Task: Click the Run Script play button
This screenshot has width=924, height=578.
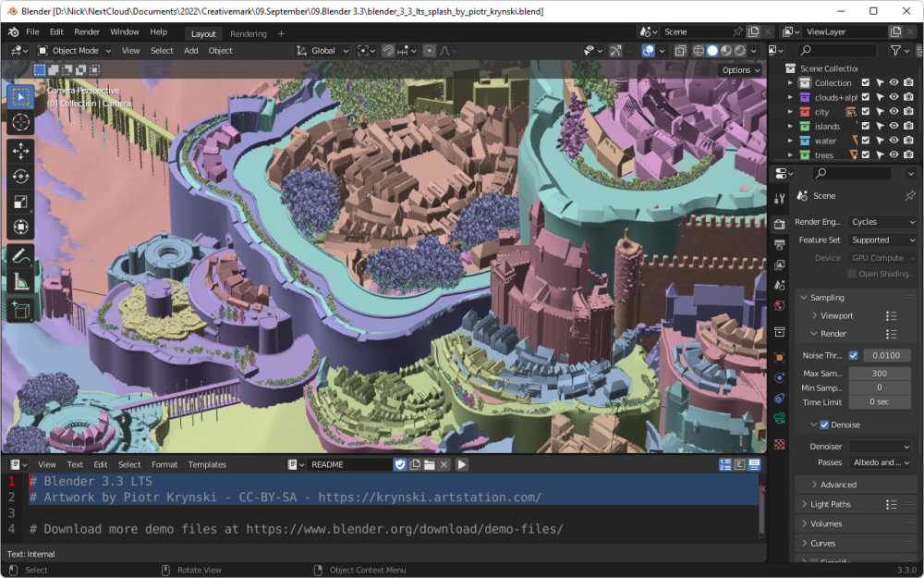Action: point(461,464)
